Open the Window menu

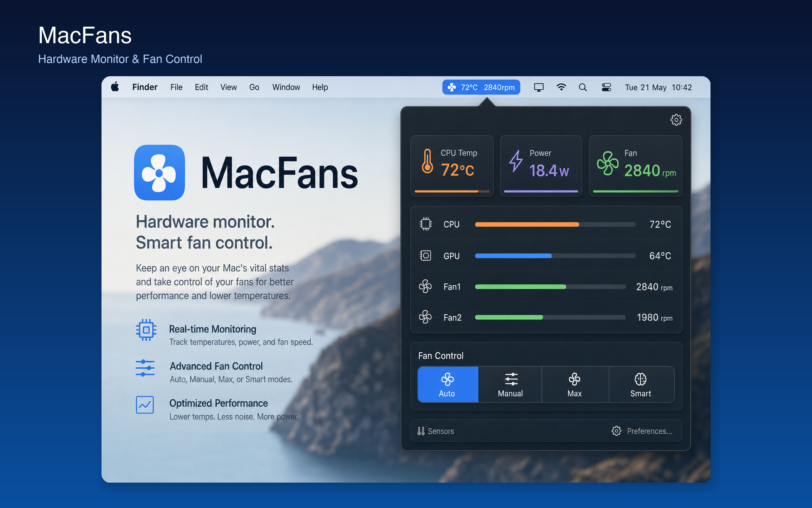(286, 87)
